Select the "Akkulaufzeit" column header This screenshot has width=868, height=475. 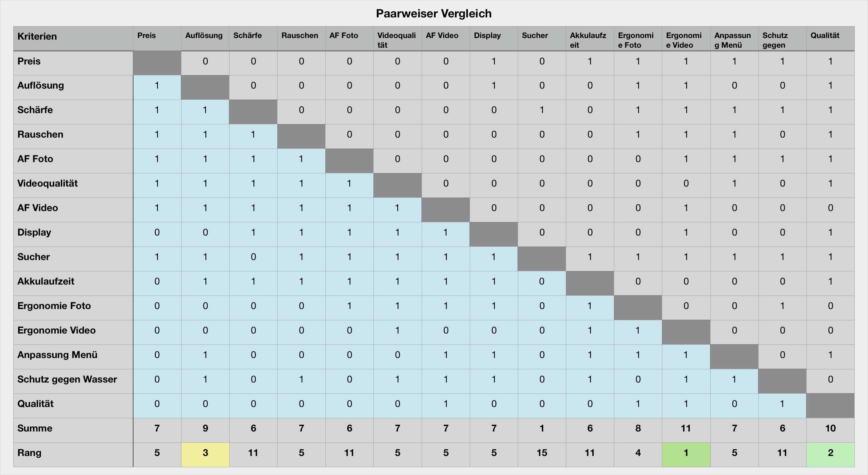tap(588, 40)
